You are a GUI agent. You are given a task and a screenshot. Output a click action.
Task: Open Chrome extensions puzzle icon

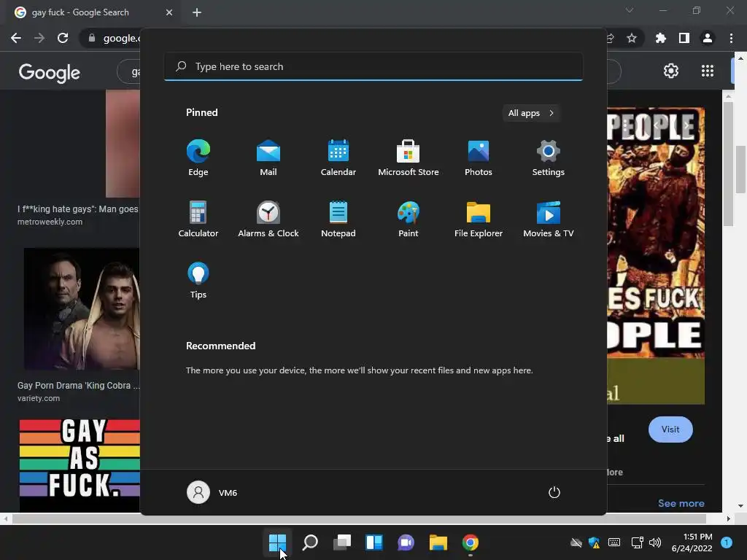(661, 38)
